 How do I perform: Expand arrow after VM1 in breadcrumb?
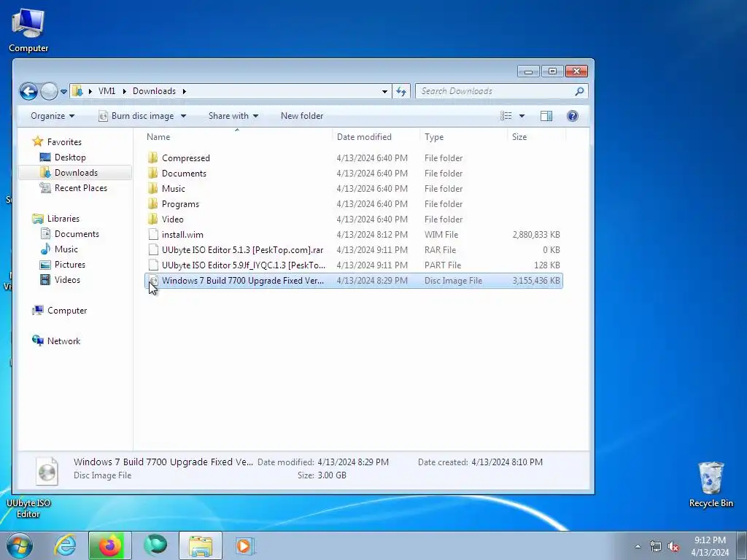point(124,91)
